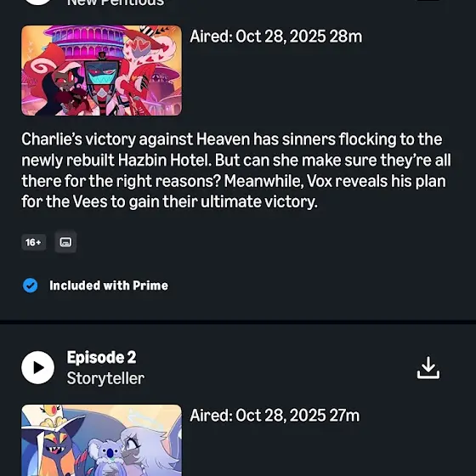Screen dimensions: 476x476
Task: Open the Vox and Vees episode thumbnail
Action: pos(101,71)
